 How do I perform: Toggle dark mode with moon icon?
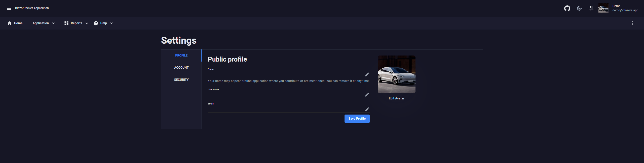coord(579,9)
